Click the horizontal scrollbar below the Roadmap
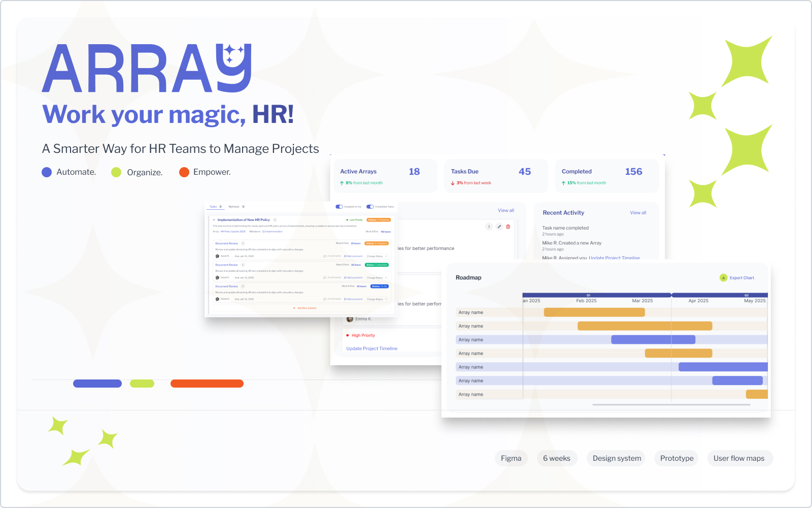The height and width of the screenshot is (508, 812). pyautogui.click(x=672, y=404)
